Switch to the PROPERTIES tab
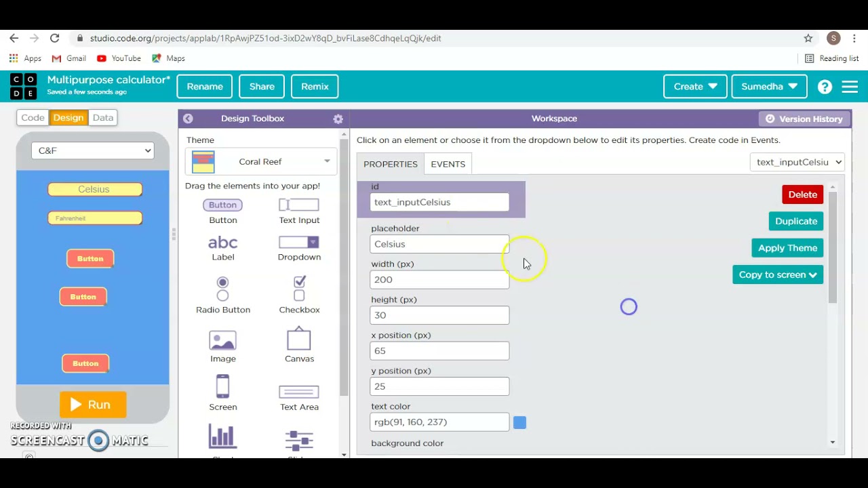The width and height of the screenshot is (868, 488). pyautogui.click(x=391, y=164)
